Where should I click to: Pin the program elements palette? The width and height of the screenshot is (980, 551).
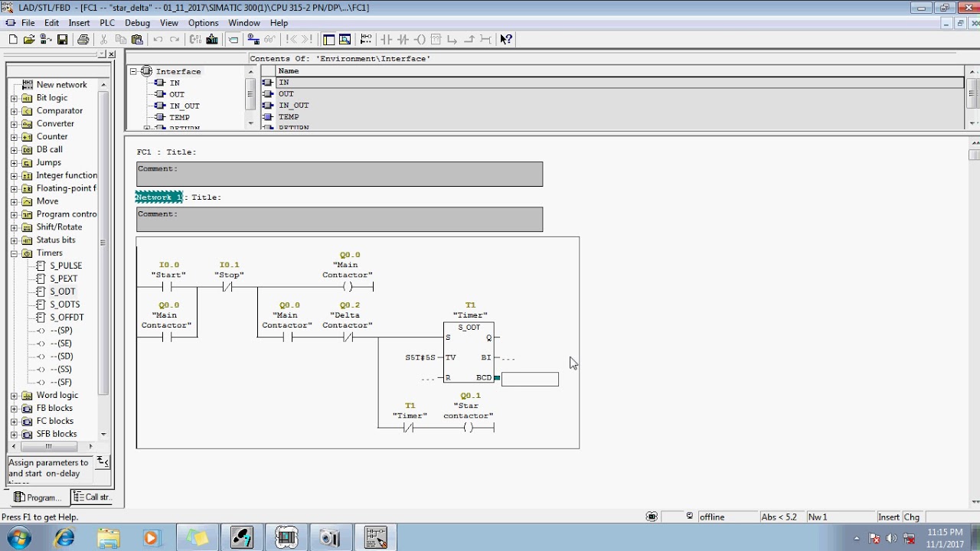coord(102,54)
